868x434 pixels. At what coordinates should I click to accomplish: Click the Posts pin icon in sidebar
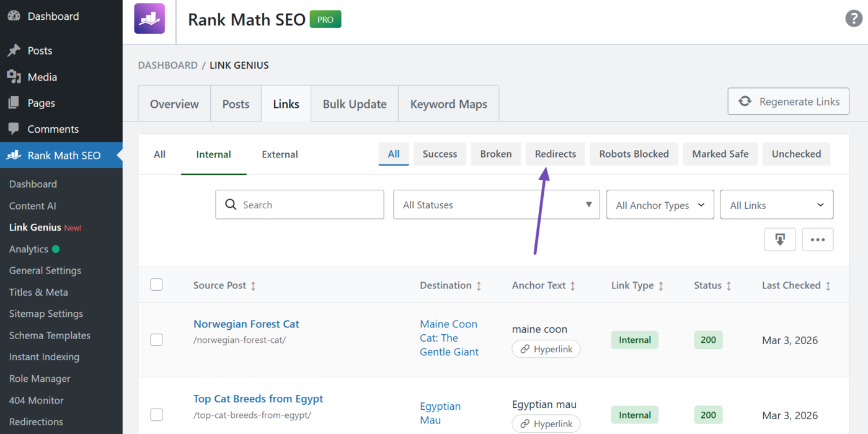pos(14,50)
